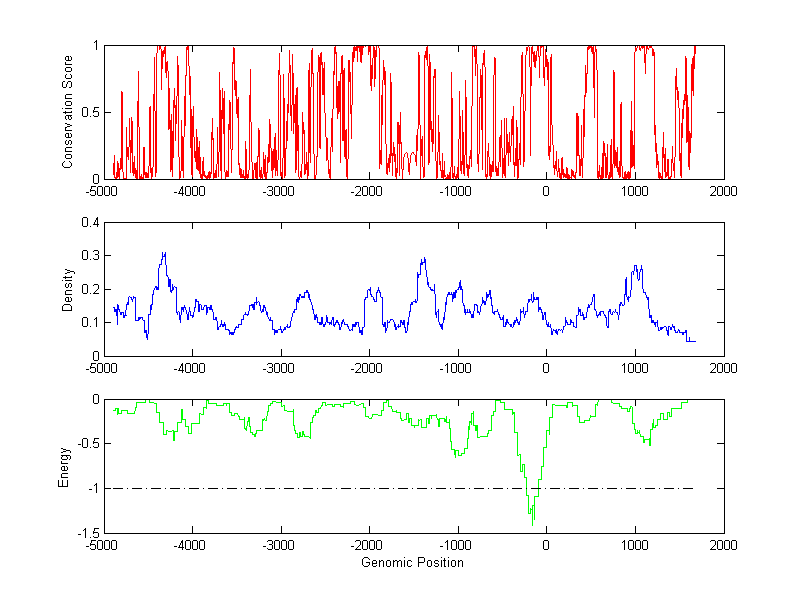Click the 0.5 tick on Conservation Score axis

[x=88, y=112]
